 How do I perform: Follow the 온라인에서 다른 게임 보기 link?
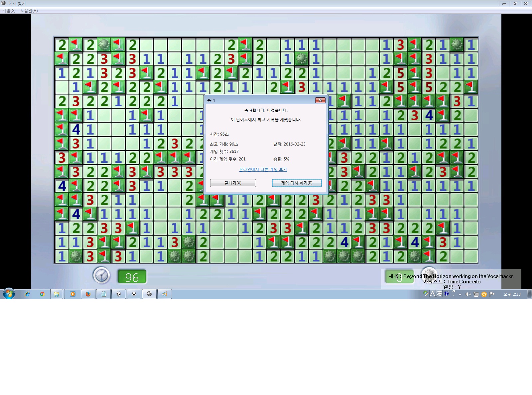(x=263, y=169)
